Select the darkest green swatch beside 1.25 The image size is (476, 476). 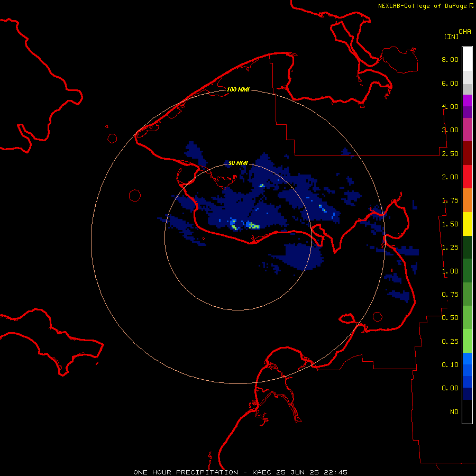[467, 248]
